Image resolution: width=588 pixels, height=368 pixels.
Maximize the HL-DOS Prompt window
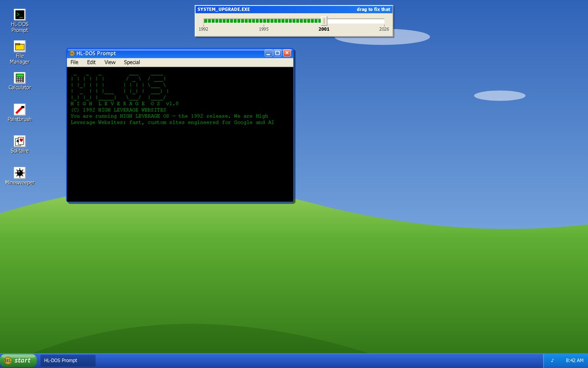[278, 53]
